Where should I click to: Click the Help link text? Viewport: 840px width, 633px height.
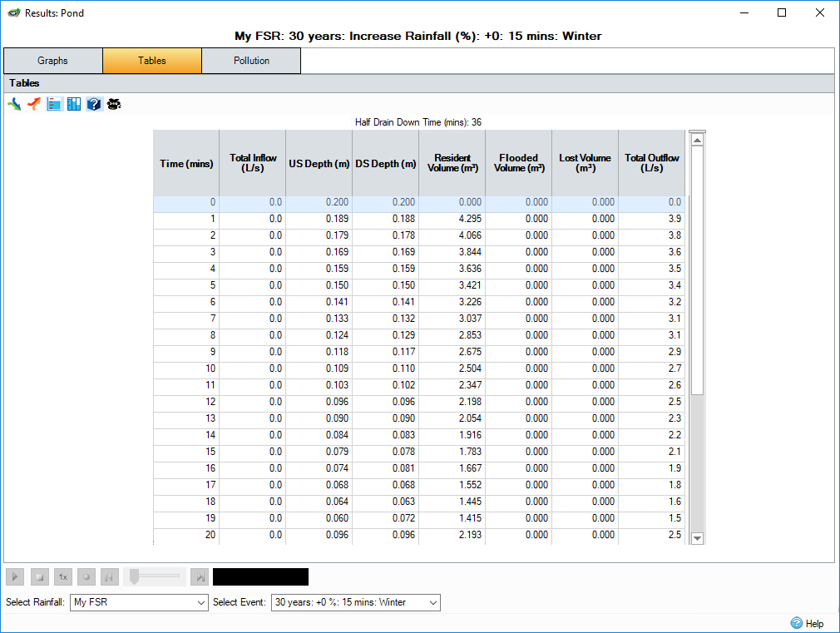click(x=814, y=623)
